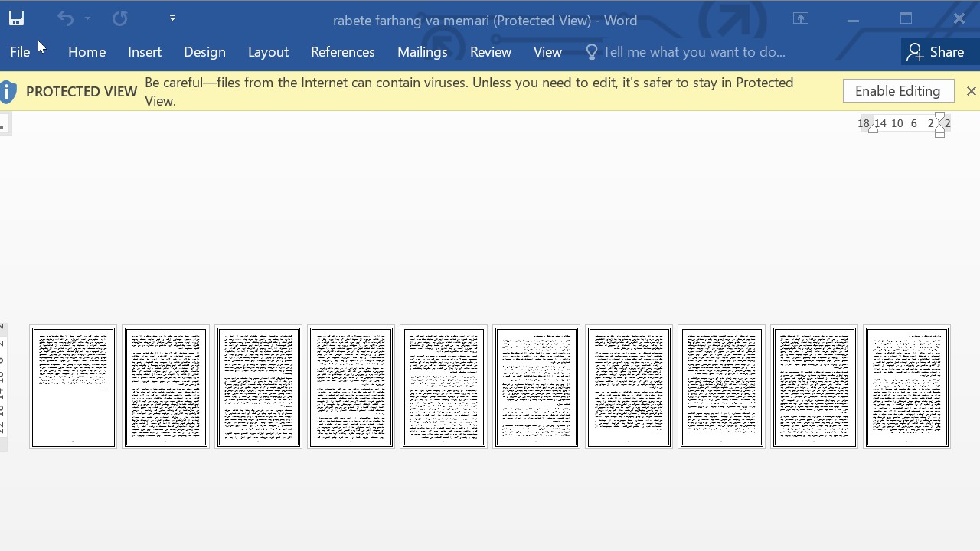Open Customize Quick Access Toolbar dropdown

tap(172, 18)
